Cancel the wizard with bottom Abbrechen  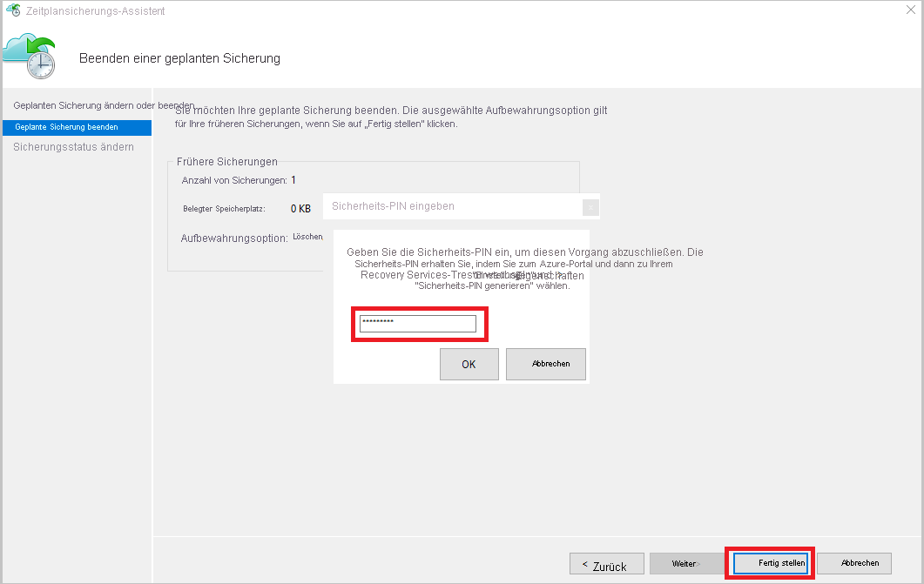[853, 563]
